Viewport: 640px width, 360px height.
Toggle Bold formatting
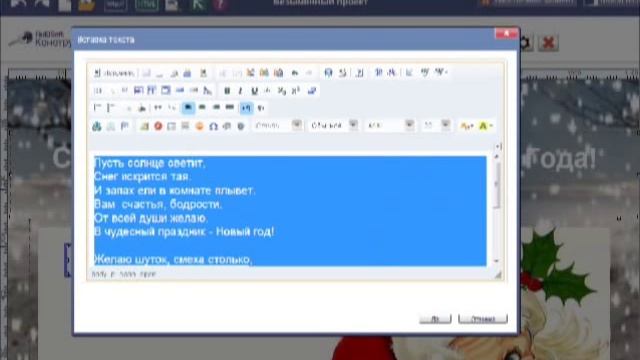point(227,91)
